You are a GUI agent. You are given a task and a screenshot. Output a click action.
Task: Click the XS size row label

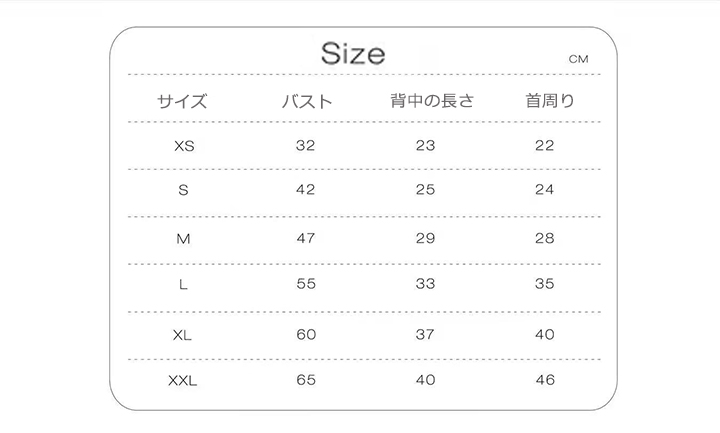pos(184,146)
